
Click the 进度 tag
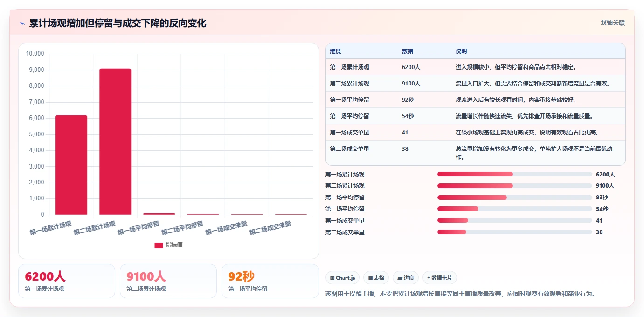click(x=406, y=278)
